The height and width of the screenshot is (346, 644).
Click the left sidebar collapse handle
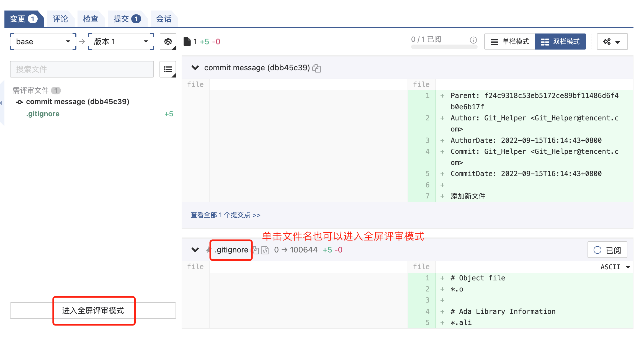pyautogui.click(x=1, y=103)
